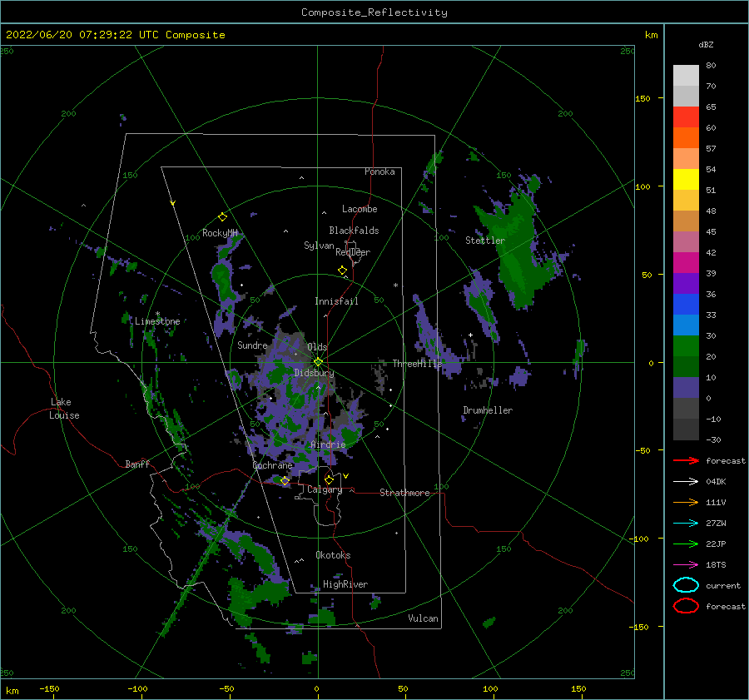Screen dimensions: 749x700
Task: Click the Sylvan label
Action: tap(319, 246)
